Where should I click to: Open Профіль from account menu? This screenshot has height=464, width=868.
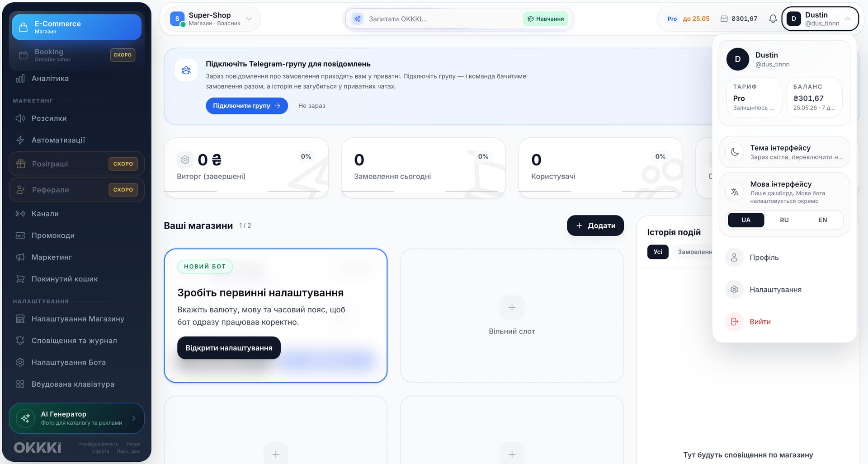tap(784, 258)
